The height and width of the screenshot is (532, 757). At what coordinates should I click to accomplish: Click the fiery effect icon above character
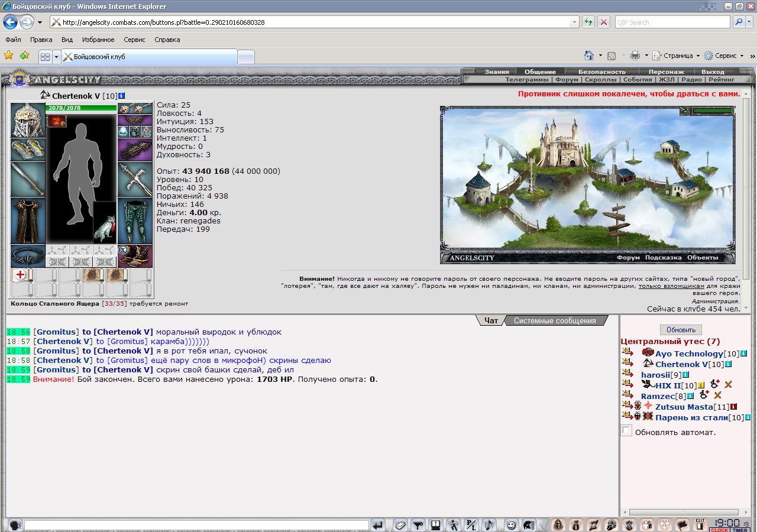point(57,122)
